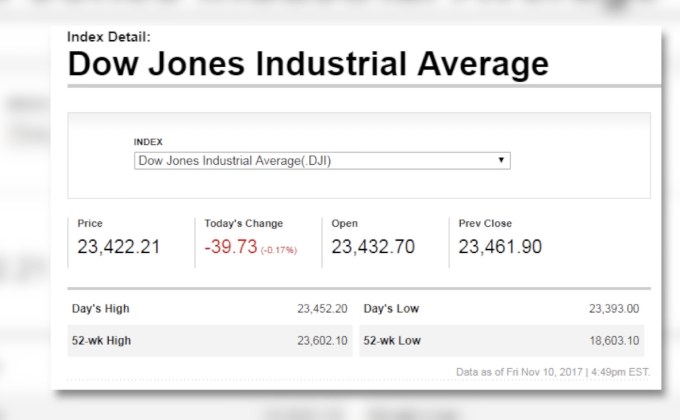Image resolution: width=680 pixels, height=420 pixels.
Task: Click the 52-wk Low value 18,603.10
Action: tap(614, 340)
